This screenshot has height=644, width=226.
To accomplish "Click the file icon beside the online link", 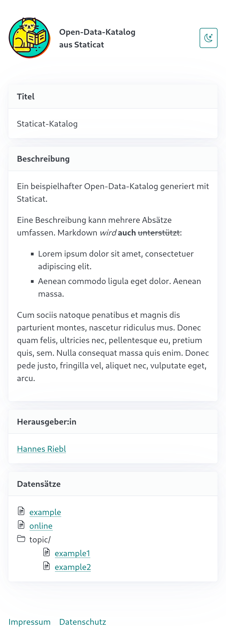I will click(x=21, y=525).
